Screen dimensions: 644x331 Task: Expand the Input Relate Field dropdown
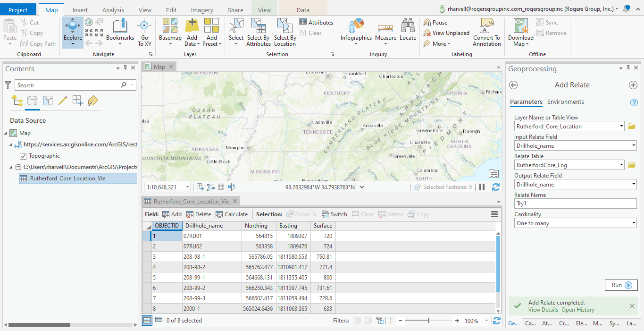tap(633, 146)
